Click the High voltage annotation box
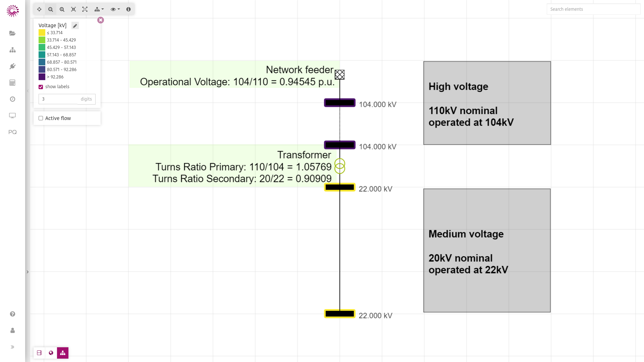 (x=487, y=103)
